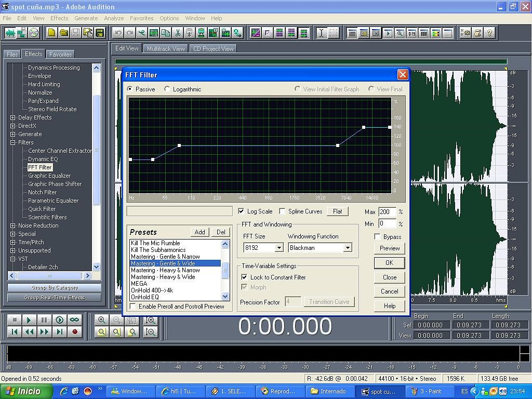
Task: Open the FFT Size dropdown
Action: [x=279, y=248]
